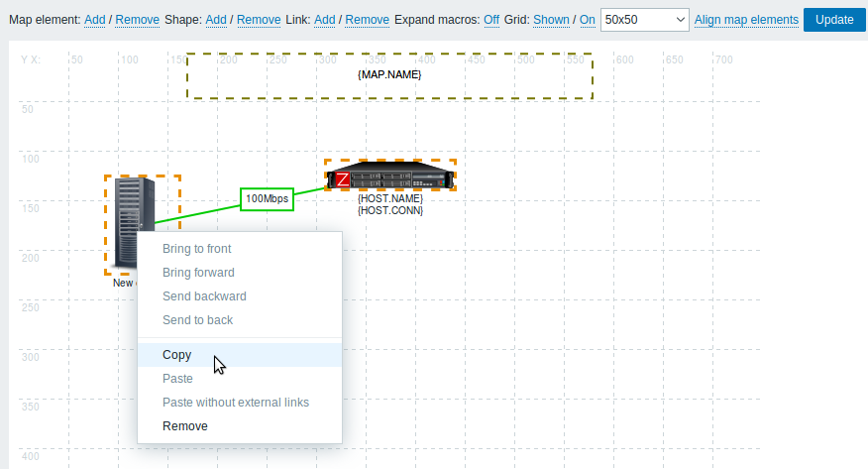Add a new Shape to the map

coord(216,20)
